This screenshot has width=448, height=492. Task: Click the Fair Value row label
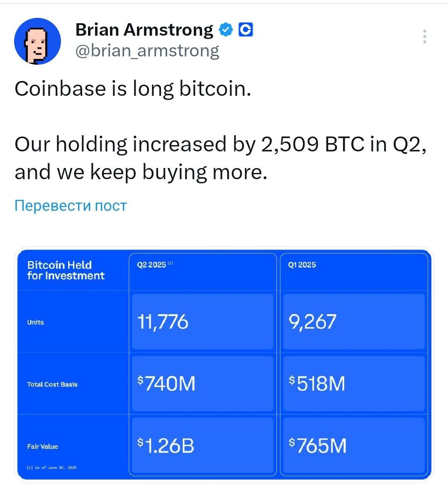click(x=43, y=446)
